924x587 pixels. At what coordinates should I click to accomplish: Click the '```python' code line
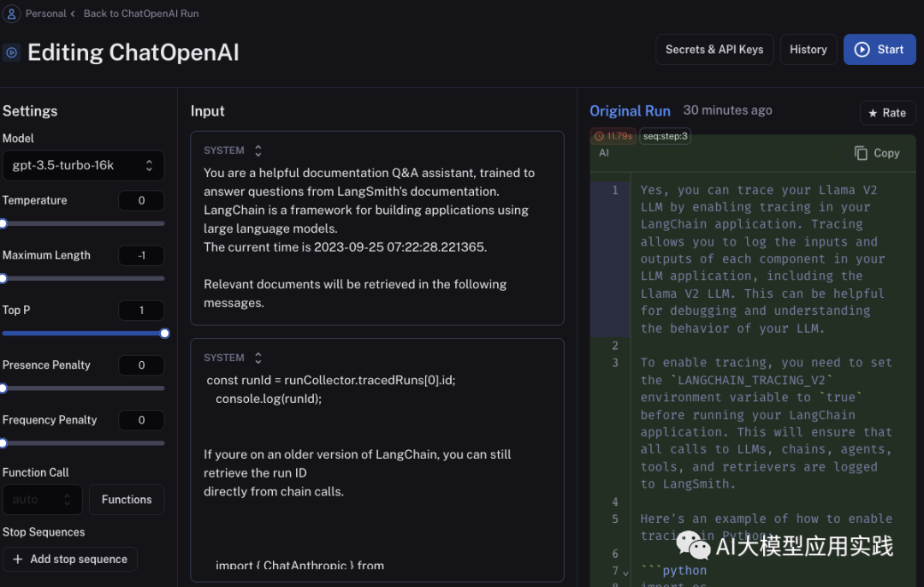(x=673, y=571)
